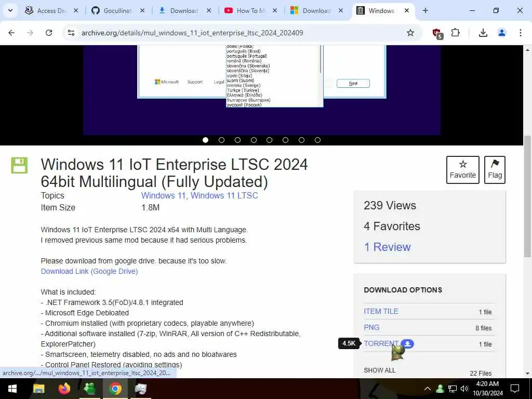Switch to the first Download tab

coord(184,11)
